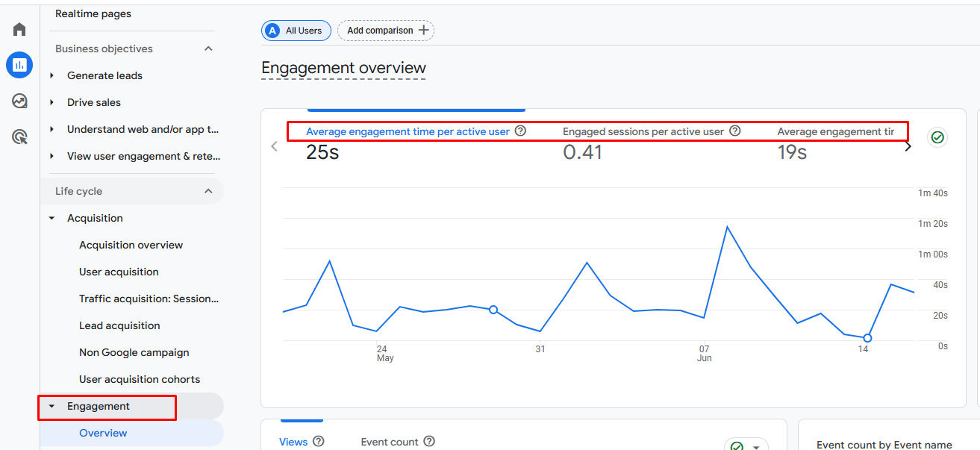Collapse the Engagement tree node
Viewport: 980px width, 450px height.
[x=52, y=406]
